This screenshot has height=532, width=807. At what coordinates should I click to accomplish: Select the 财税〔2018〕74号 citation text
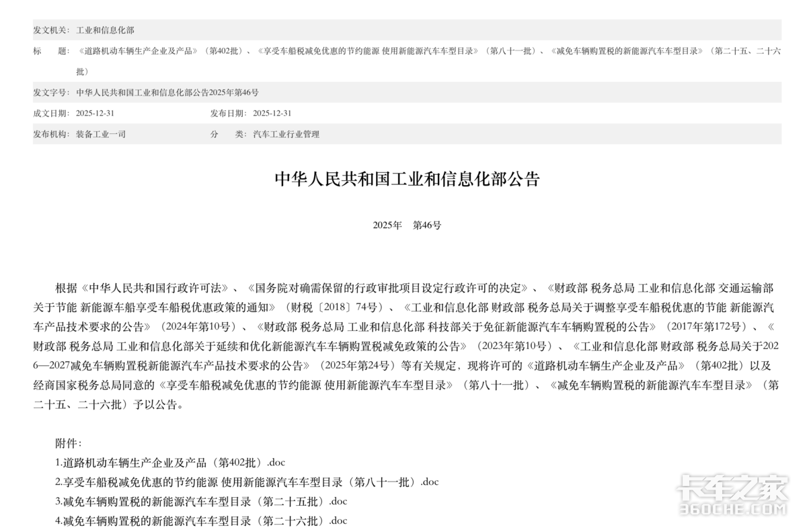[336, 309]
